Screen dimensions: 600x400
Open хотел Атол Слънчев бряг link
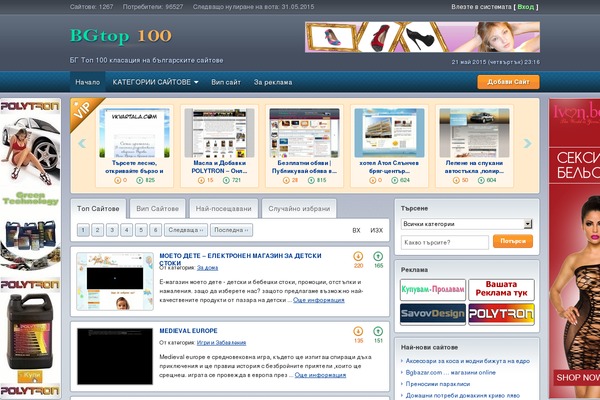(x=389, y=167)
